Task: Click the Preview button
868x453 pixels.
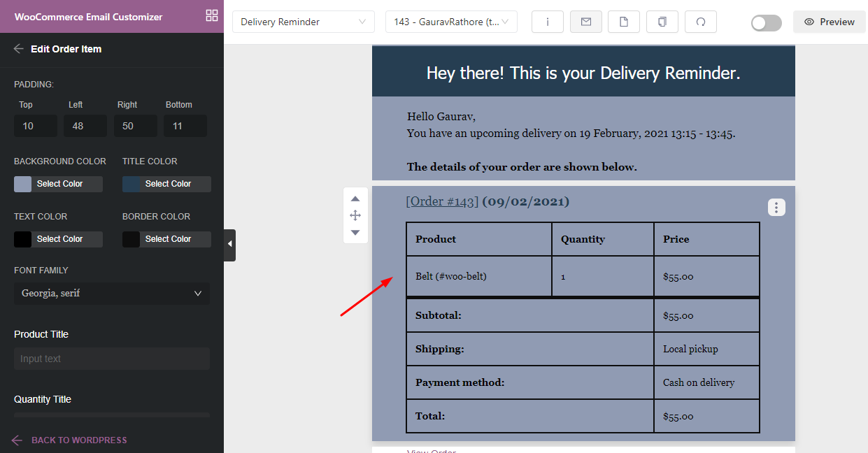Action: pyautogui.click(x=830, y=22)
